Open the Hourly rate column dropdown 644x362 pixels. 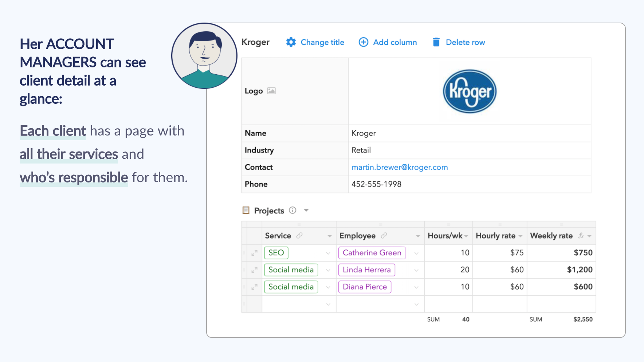pyautogui.click(x=521, y=236)
